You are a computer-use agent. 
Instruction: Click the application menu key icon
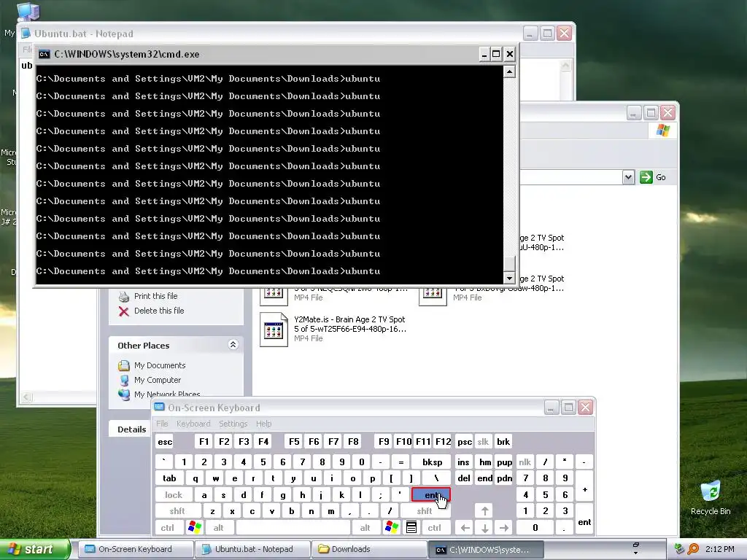tap(411, 528)
